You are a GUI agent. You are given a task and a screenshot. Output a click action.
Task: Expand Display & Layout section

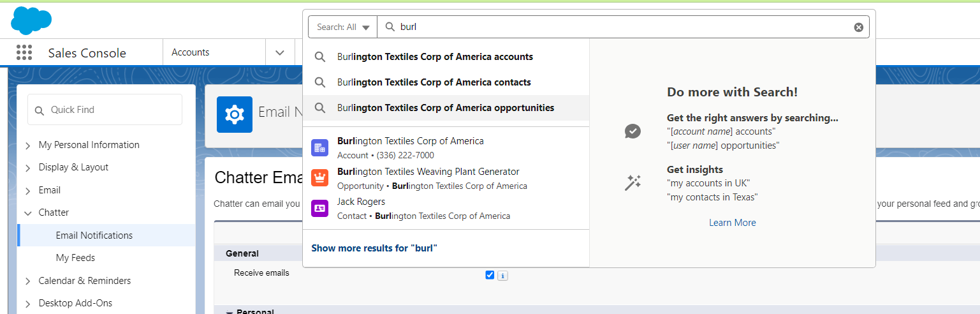point(28,168)
